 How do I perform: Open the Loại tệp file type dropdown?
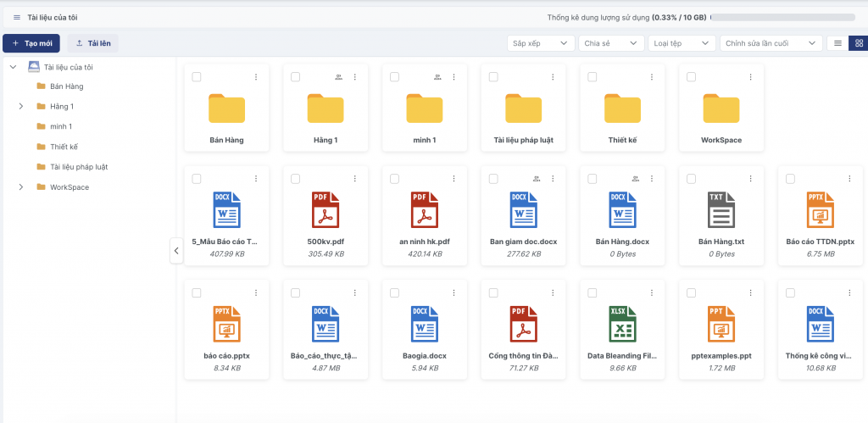click(x=682, y=43)
